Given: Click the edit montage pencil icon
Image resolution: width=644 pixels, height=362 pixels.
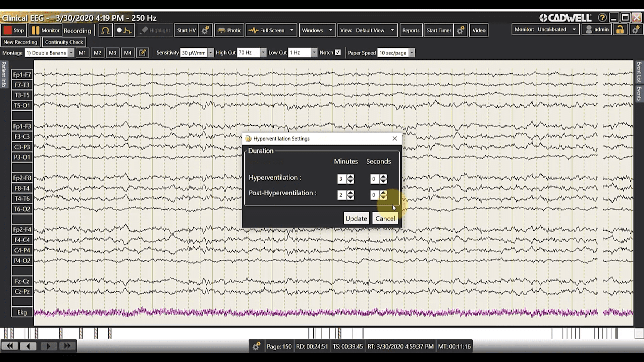Looking at the screenshot, I should pos(143,53).
